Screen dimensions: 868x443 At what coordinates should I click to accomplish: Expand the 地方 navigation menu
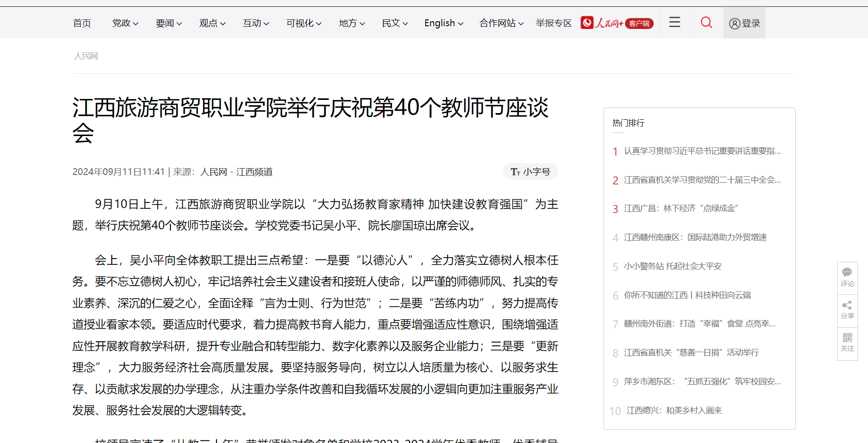point(352,23)
